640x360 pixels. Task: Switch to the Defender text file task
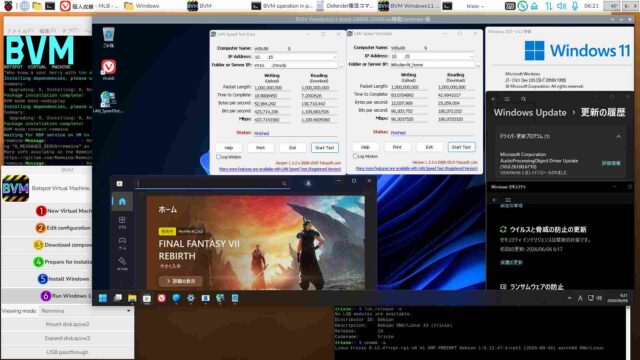coord(345,6)
